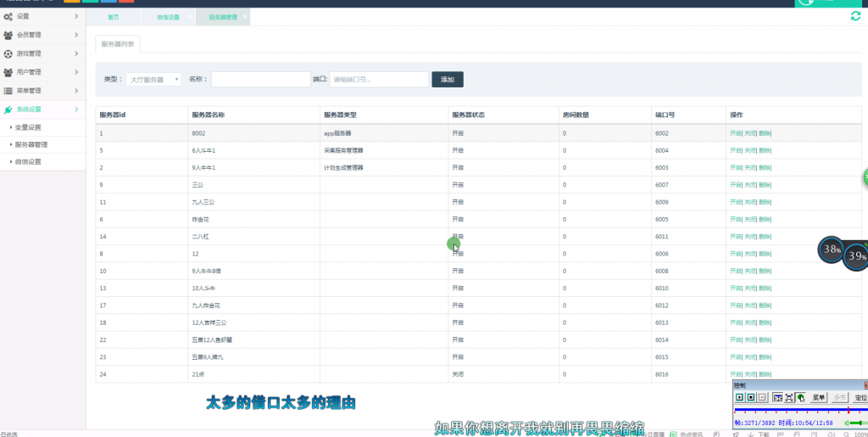The height and width of the screenshot is (437, 868).
Task: Toggle the green mouse-cursor icon in 控制 panel
Action: click(800, 397)
